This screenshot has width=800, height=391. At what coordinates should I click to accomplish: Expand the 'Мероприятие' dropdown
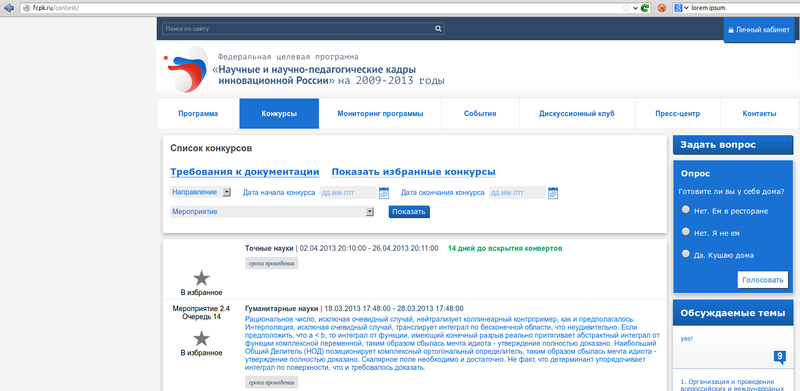(x=272, y=211)
